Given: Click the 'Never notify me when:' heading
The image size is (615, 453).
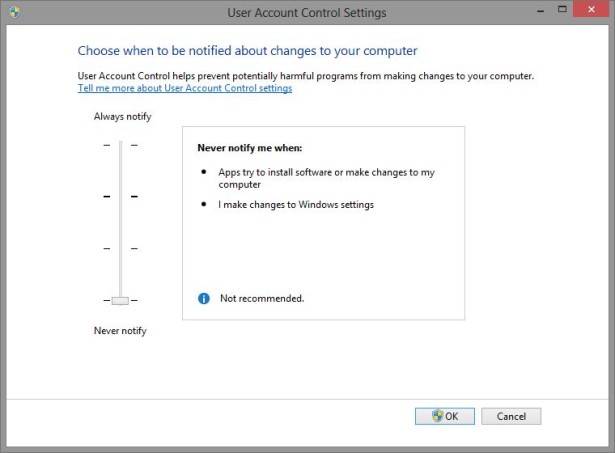Looking at the screenshot, I should coord(249,148).
